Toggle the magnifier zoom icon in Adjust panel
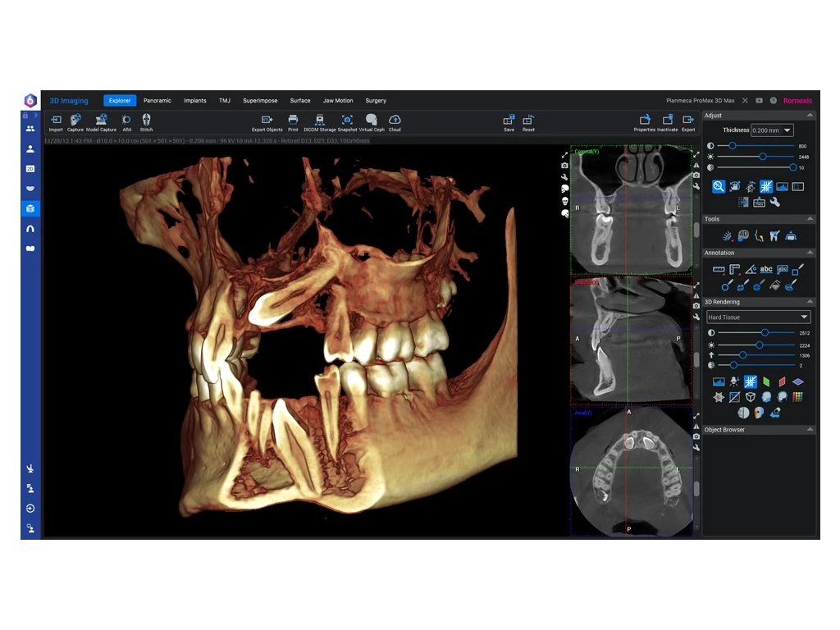This screenshot has height=630, width=840. pos(719,186)
